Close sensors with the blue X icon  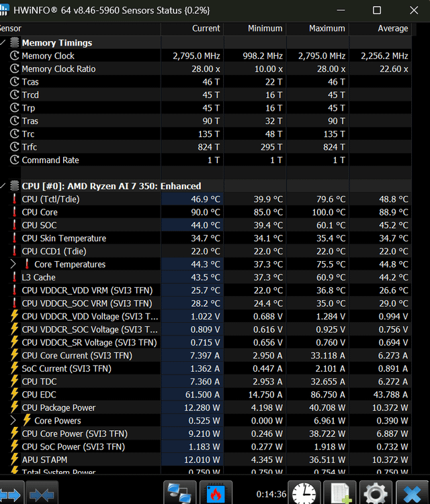[412, 493]
